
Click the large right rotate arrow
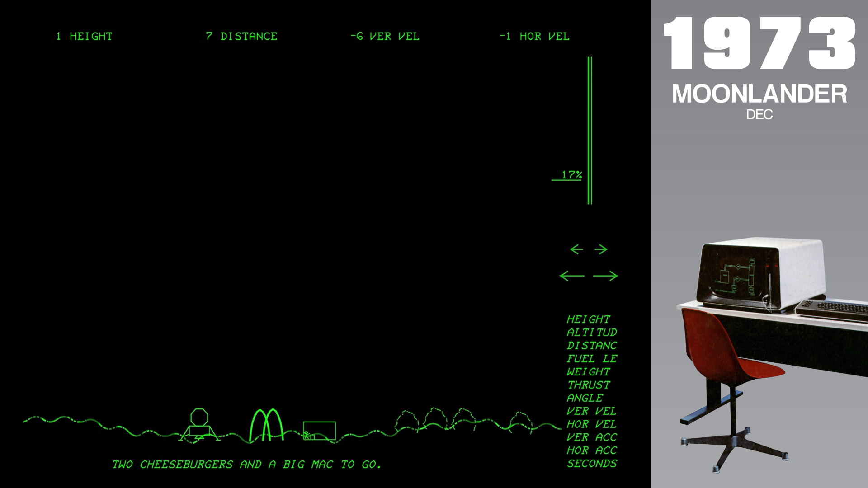pyautogui.click(x=606, y=276)
